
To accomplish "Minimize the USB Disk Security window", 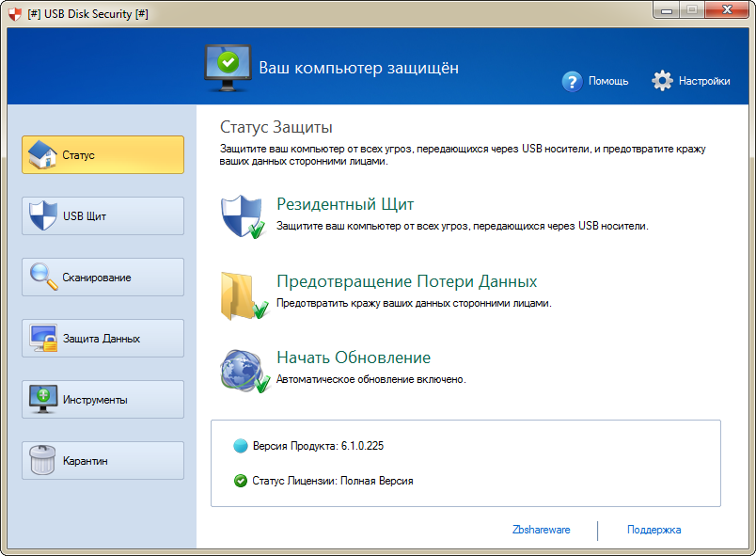I will pyautogui.click(x=667, y=10).
